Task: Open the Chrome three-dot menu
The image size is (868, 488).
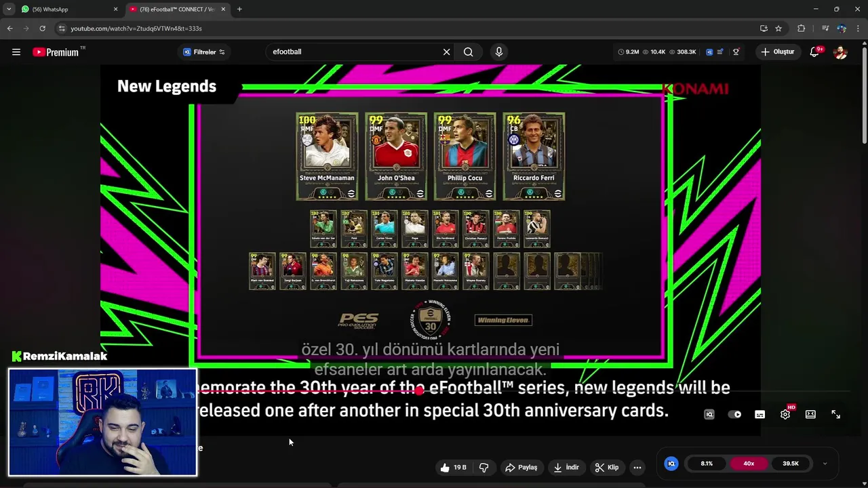Action: click(859, 28)
